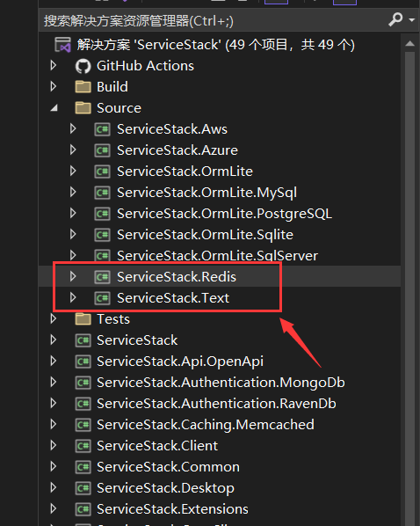Click the Source folder icon
The width and height of the screenshot is (420, 526).
coord(83,107)
